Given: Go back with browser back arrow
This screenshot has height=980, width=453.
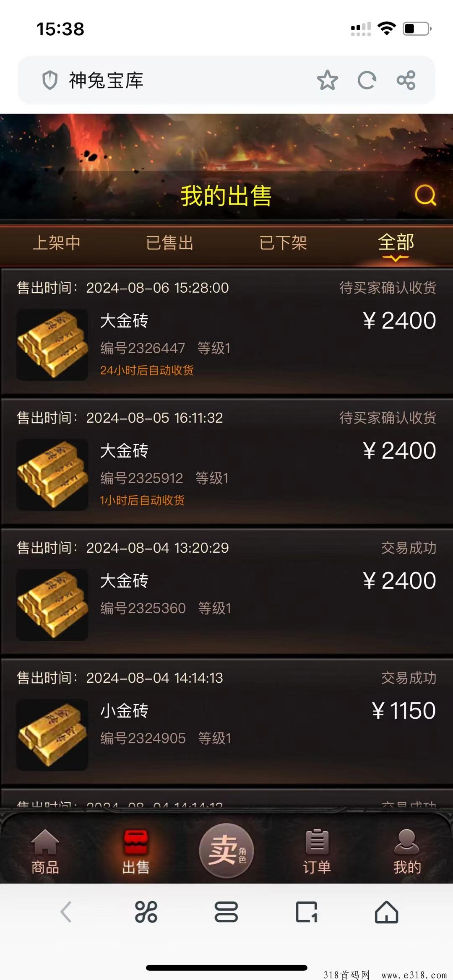Looking at the screenshot, I should click(x=66, y=912).
